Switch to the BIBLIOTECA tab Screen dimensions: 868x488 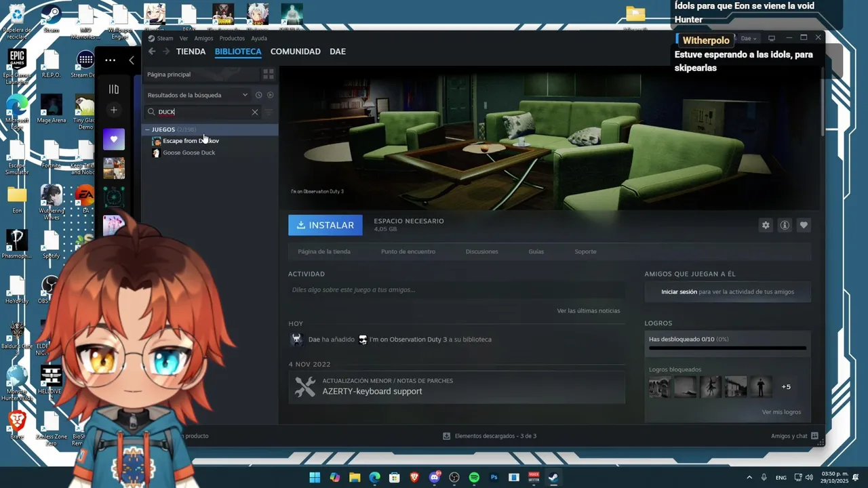238,52
